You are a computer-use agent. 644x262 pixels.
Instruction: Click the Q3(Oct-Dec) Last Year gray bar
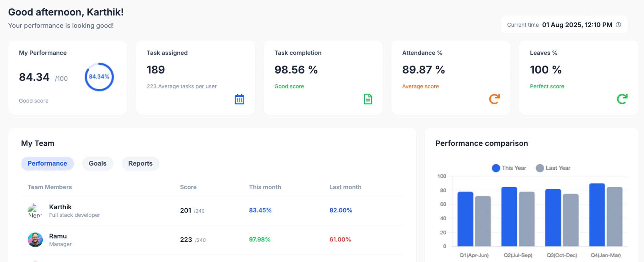571,220
